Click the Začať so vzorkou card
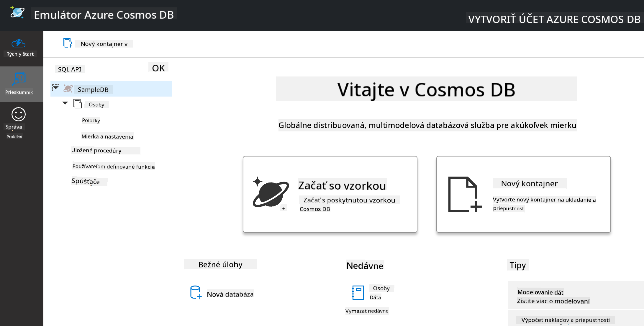The height and width of the screenshot is (326, 644). [x=330, y=194]
